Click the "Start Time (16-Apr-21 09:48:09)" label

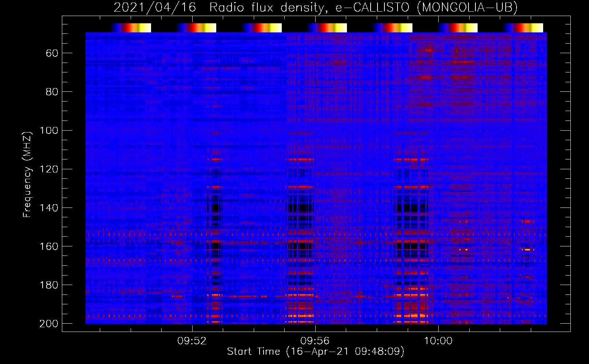(x=316, y=351)
